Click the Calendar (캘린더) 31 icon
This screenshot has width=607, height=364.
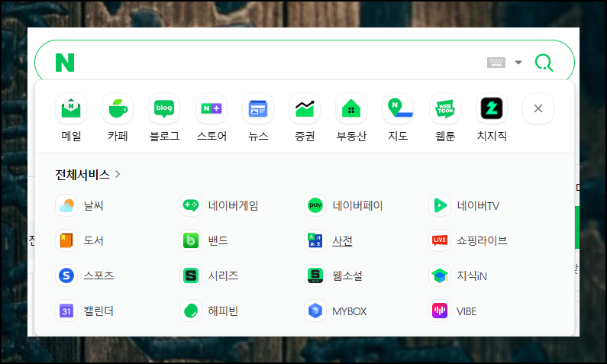point(66,311)
